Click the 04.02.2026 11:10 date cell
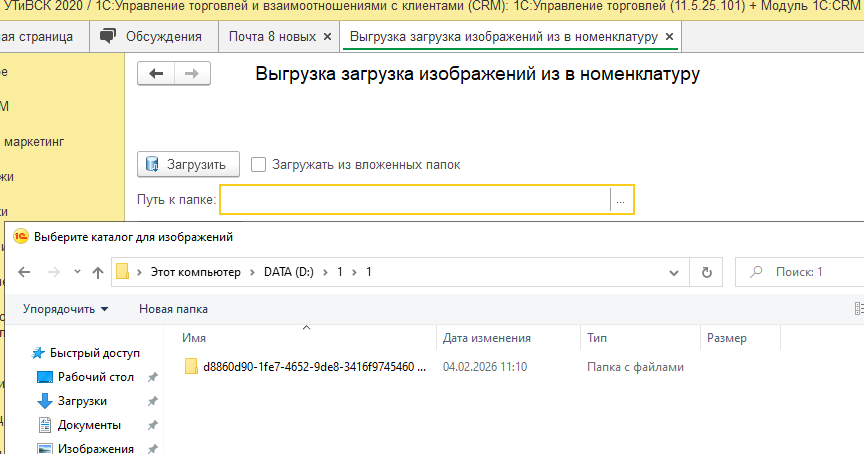This screenshot has width=864, height=454. [485, 367]
